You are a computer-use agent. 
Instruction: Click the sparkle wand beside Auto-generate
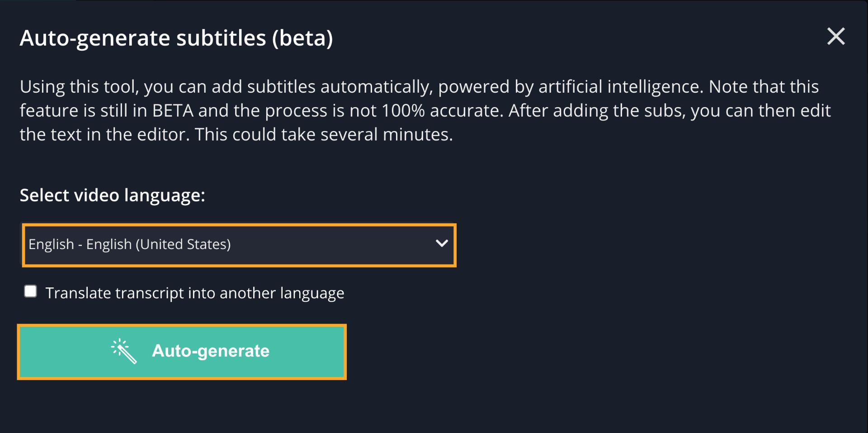click(x=124, y=351)
